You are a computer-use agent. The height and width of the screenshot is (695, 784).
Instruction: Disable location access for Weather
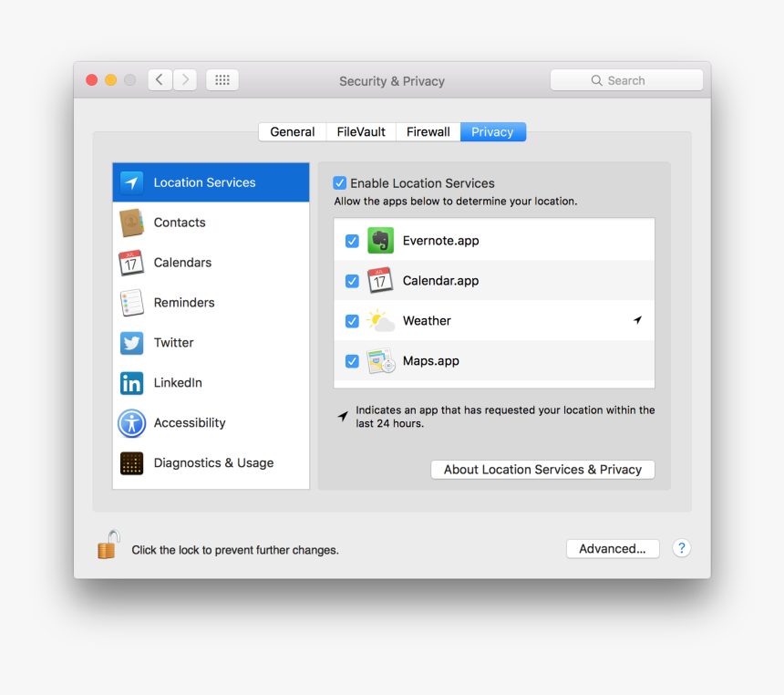(x=352, y=321)
